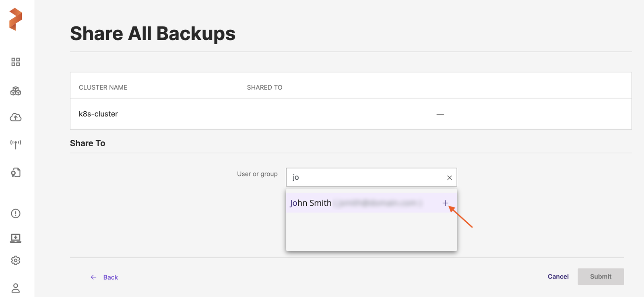
Task: Click the monitor with plus sidebar icon
Action: click(16, 238)
